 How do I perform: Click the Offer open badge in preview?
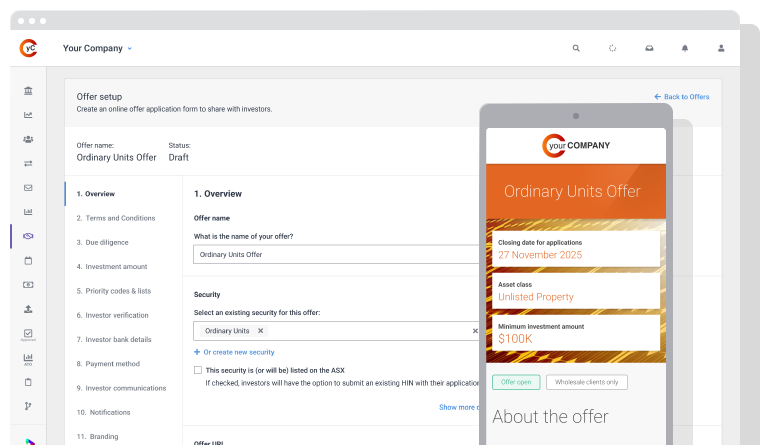point(516,382)
